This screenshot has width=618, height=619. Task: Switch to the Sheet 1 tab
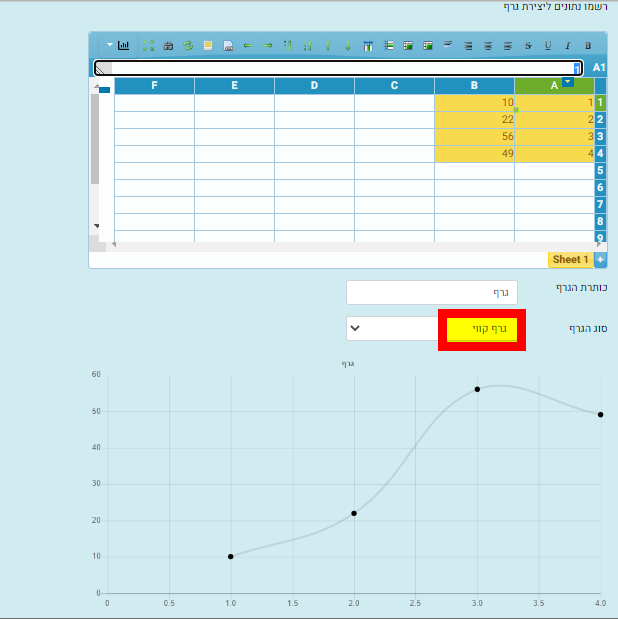(x=570, y=259)
